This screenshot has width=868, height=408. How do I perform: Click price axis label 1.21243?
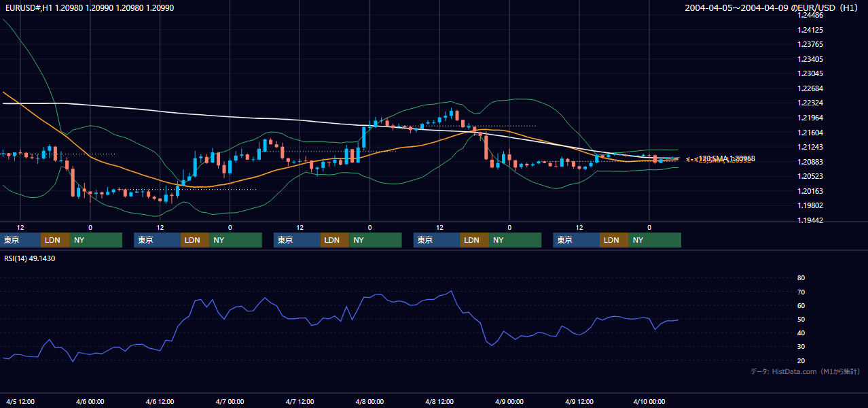click(811, 147)
